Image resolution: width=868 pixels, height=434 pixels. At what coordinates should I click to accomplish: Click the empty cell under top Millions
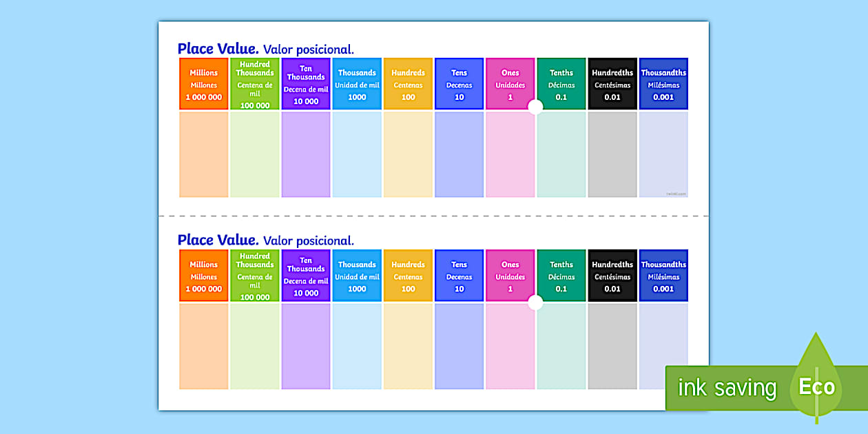(x=203, y=155)
